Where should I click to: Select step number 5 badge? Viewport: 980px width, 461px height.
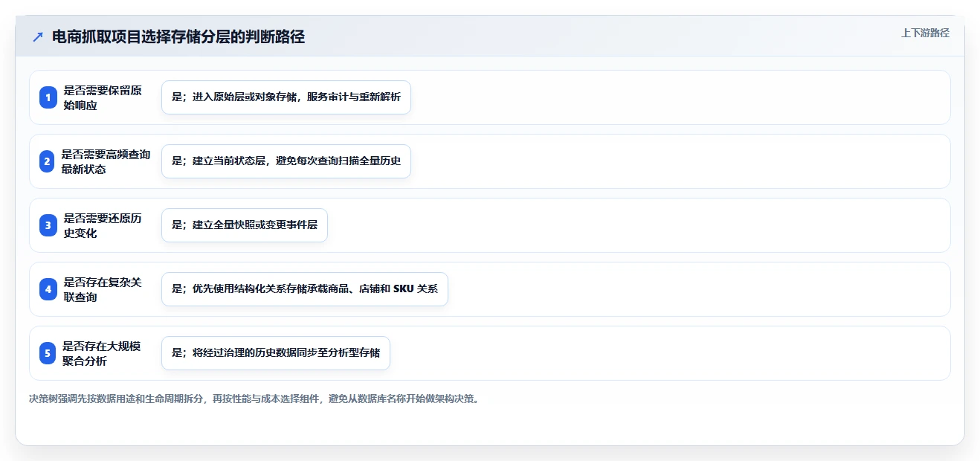point(48,353)
